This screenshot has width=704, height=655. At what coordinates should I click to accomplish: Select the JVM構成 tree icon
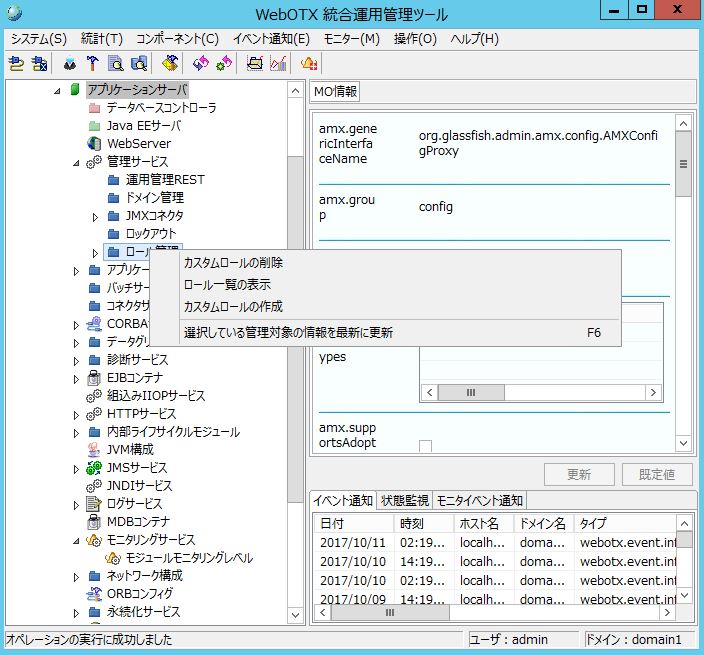(93, 450)
